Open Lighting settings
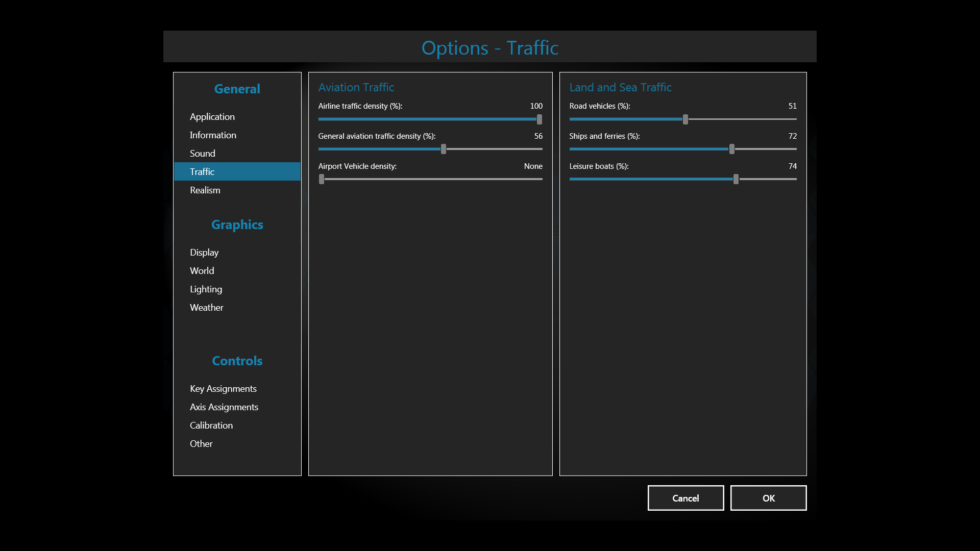The height and width of the screenshot is (551, 980). [x=206, y=289]
